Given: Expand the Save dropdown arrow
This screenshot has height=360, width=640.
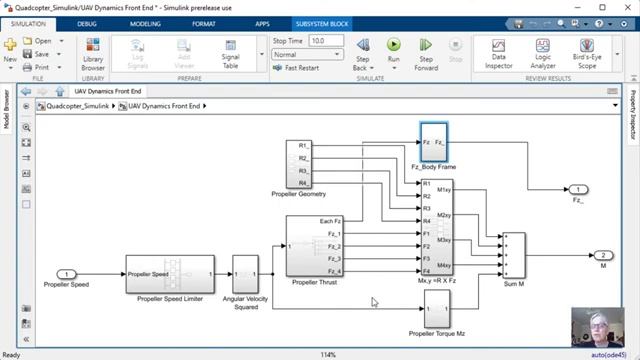Looking at the screenshot, I should click(x=59, y=54).
